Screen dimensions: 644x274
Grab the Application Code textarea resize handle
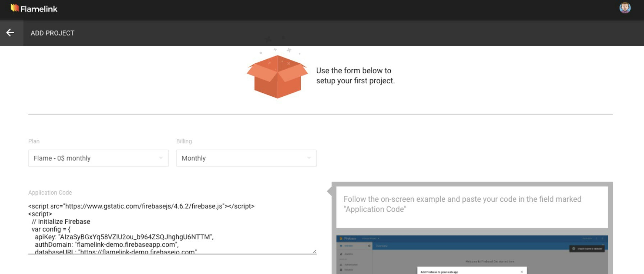(x=314, y=252)
